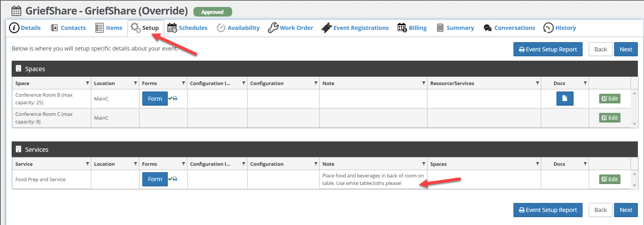Click the building icon in the Services header
This screenshot has height=225, width=644.
coord(18,149)
